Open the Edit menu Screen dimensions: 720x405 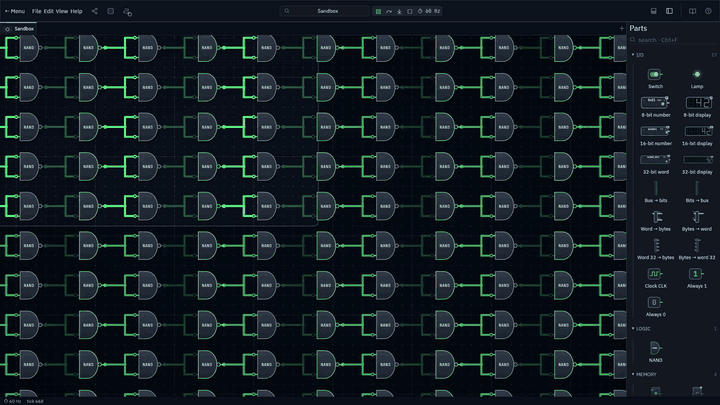click(x=49, y=11)
